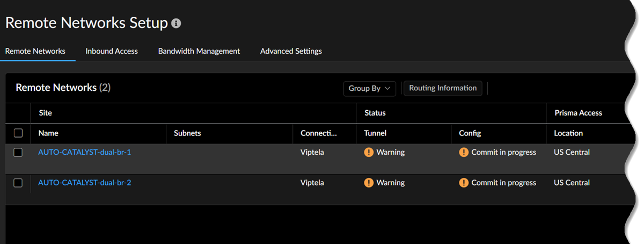Screen dimensions: 644x244
Task: Go to the Advanced Settings tab
Action: pos(291,51)
